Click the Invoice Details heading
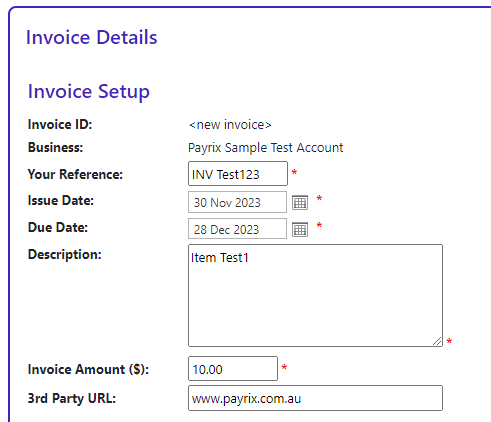 tap(92, 37)
